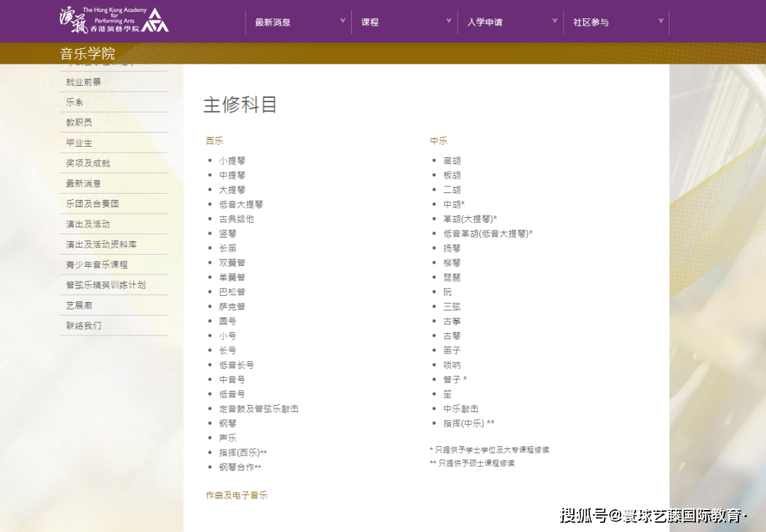Select 长笛 in the 西乐 list
The width and height of the screenshot is (766, 532).
pos(228,248)
